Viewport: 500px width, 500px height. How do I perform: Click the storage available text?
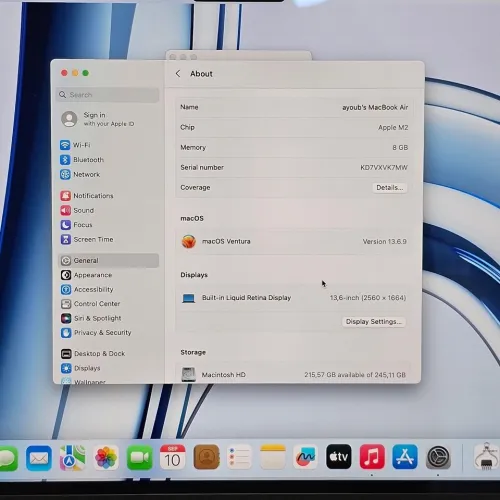[355, 375]
